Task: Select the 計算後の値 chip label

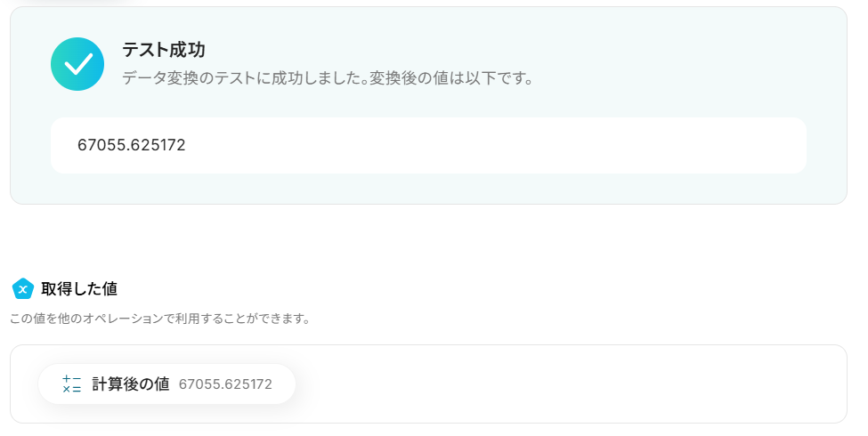Action: tap(131, 384)
